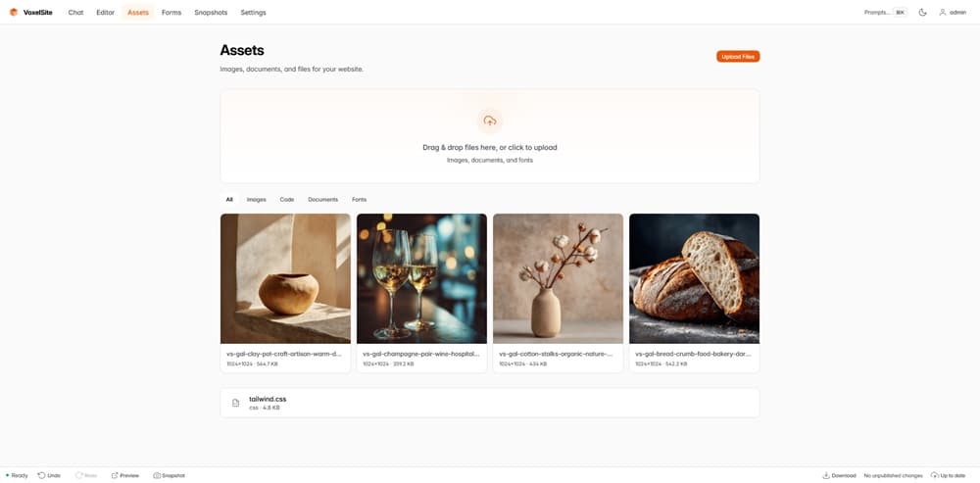Click the Up to date status icon
The height and width of the screenshot is (483, 980).
934,475
